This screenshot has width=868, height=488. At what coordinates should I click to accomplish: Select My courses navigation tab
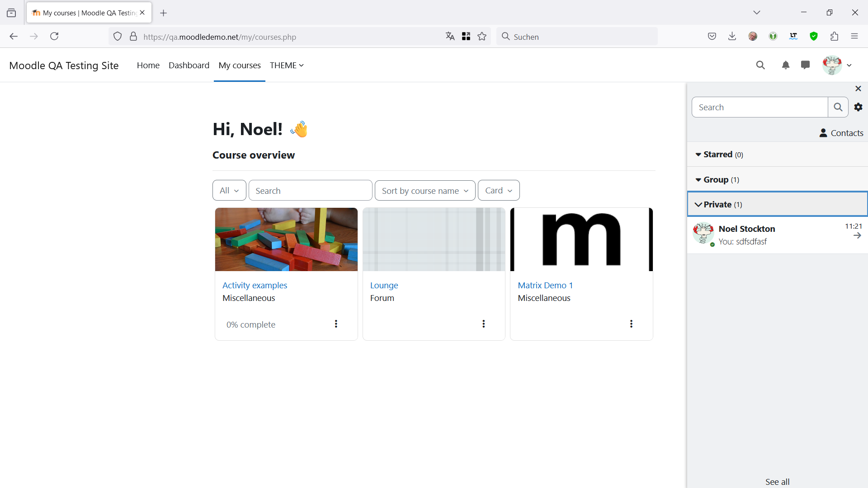click(x=240, y=65)
